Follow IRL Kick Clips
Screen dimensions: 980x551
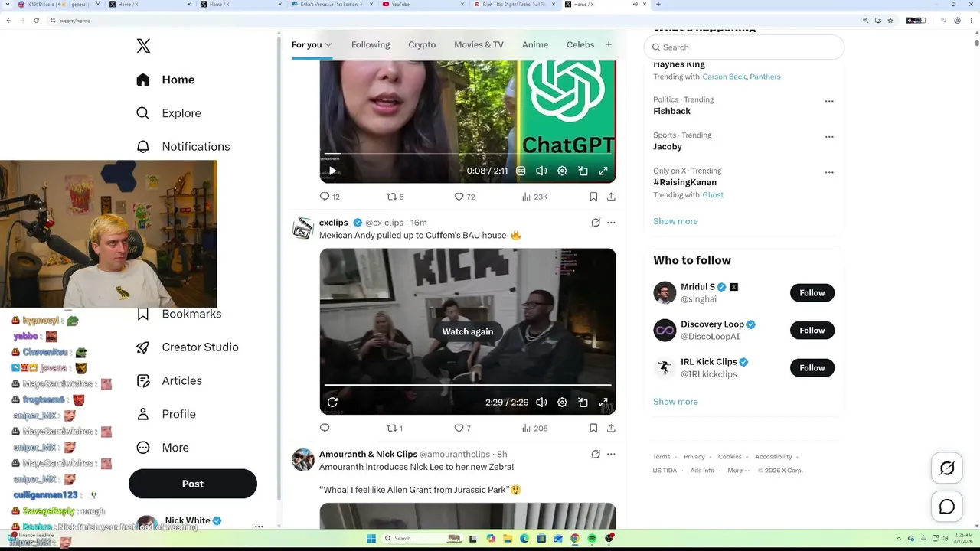812,368
